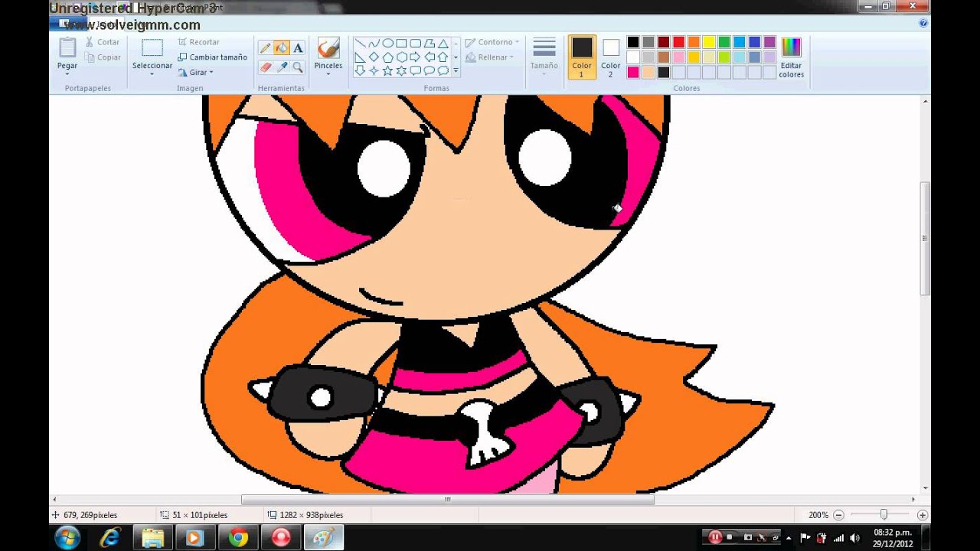Click the horizontal scrollbar thumb

click(x=448, y=500)
